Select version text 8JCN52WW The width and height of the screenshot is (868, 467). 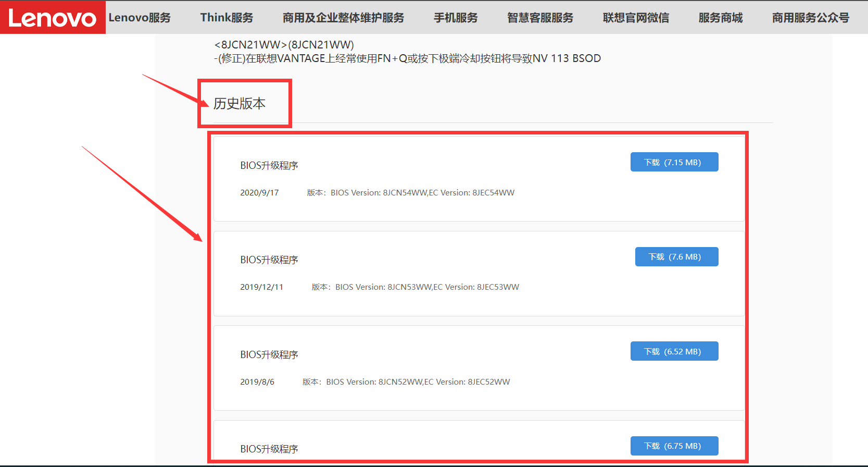point(400,382)
